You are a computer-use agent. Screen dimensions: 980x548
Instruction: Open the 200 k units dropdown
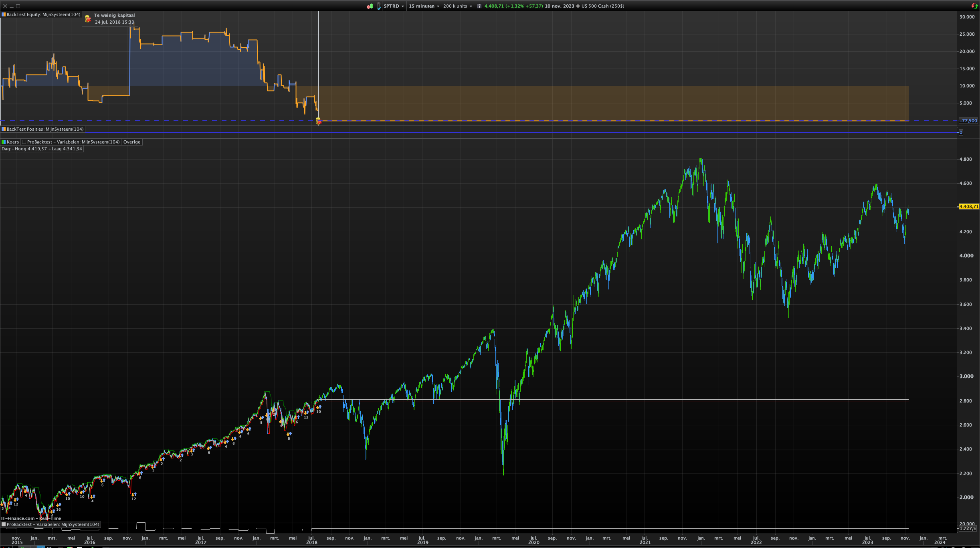point(457,6)
